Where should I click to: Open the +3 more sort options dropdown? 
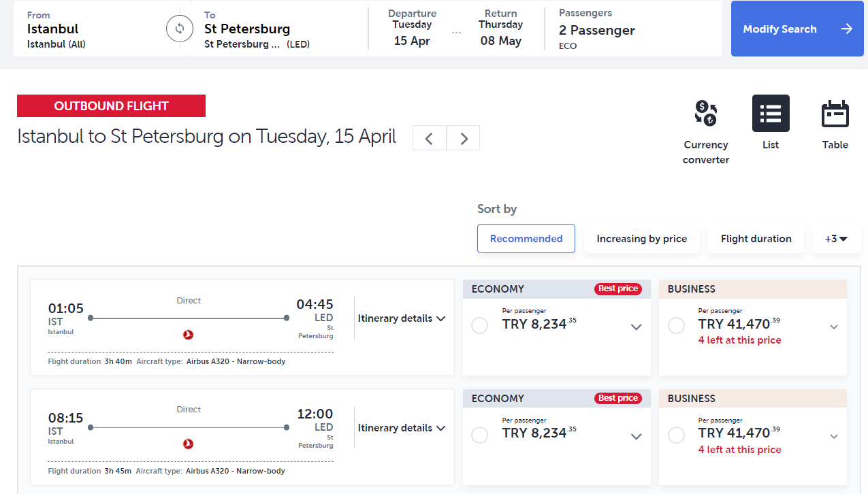(x=836, y=239)
